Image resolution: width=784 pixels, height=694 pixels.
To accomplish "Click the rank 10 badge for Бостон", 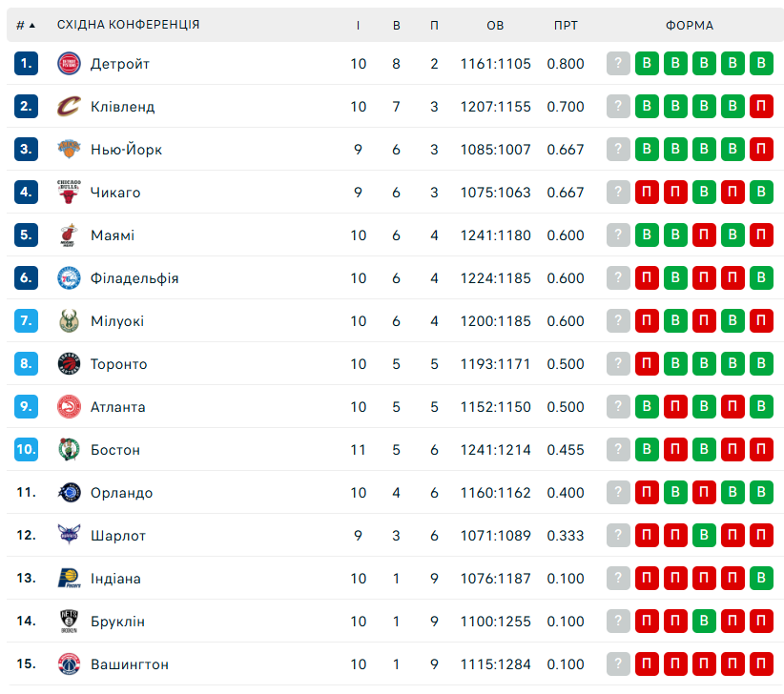I will pos(26,450).
